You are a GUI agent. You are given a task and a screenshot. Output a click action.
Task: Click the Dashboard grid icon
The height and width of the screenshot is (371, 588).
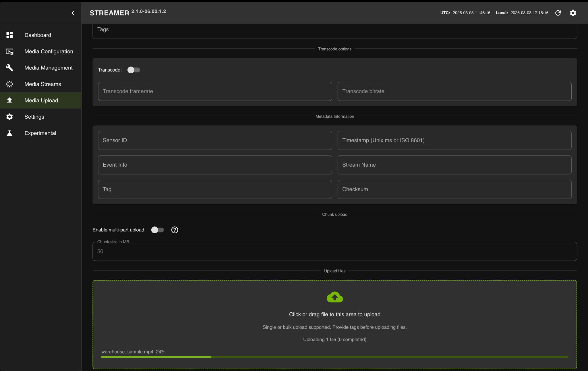9,35
